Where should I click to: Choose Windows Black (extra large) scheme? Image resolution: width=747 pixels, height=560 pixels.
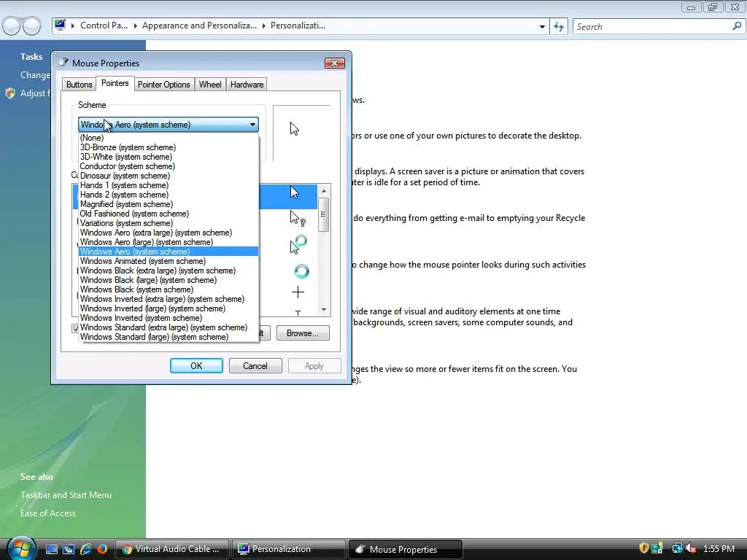[x=169, y=271]
